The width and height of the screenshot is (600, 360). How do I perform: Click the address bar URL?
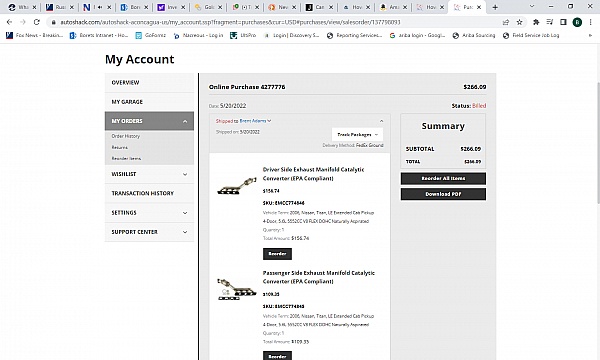tap(230, 22)
